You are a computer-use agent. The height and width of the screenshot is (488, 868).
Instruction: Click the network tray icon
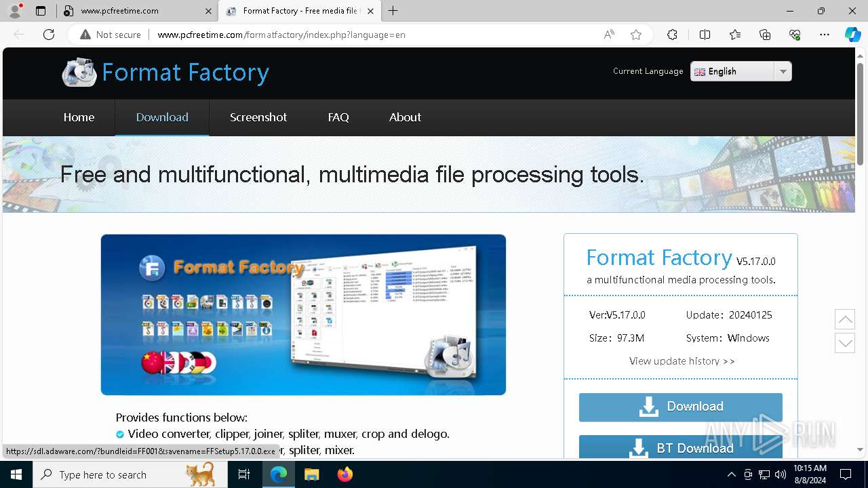point(764,474)
